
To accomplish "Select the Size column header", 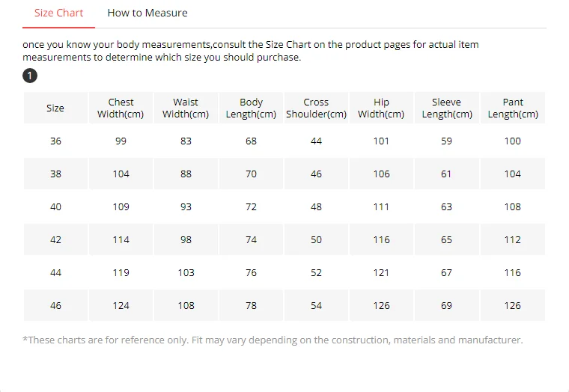I will pyautogui.click(x=55, y=108).
